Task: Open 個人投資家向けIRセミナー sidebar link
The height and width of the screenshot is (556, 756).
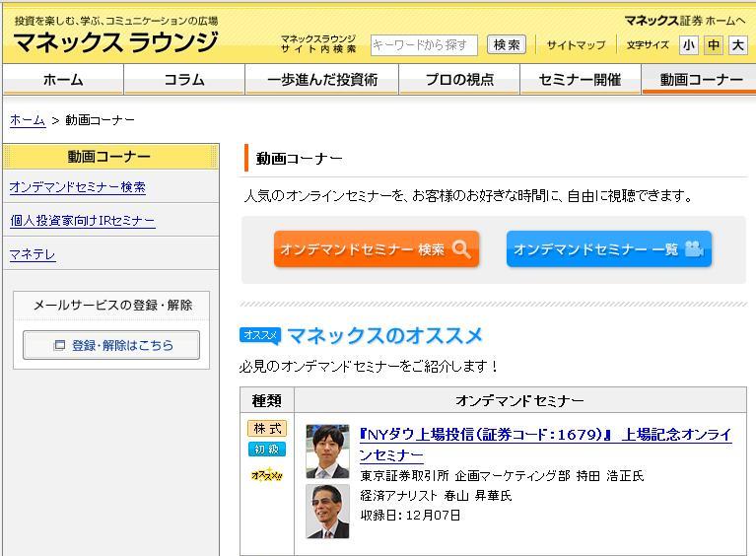Action: pyautogui.click(x=83, y=221)
